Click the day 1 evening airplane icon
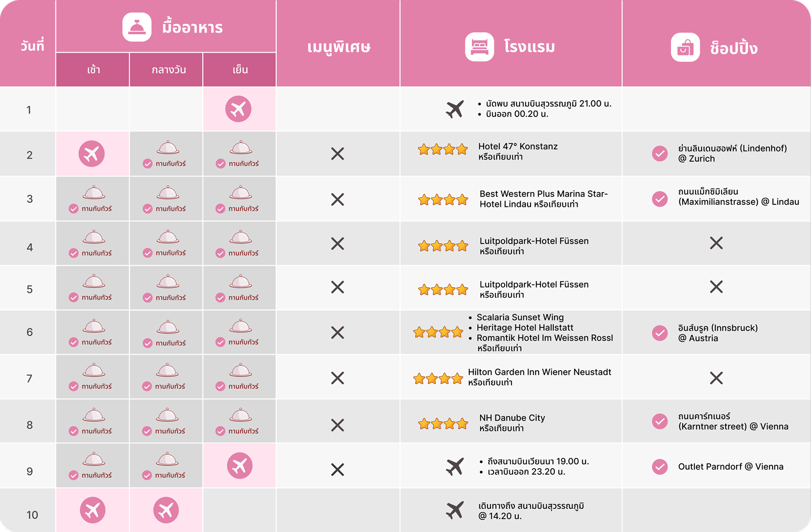Viewport: 811px width, 532px height. pos(238,109)
